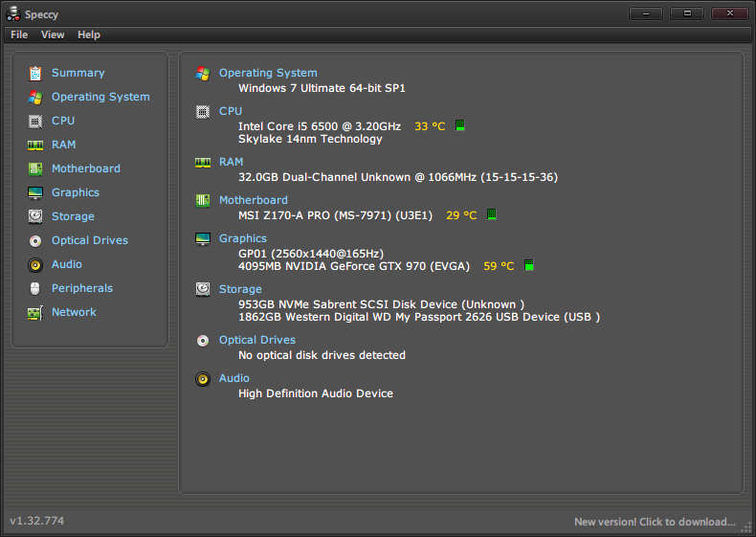This screenshot has width=756, height=537.
Task: Click the Storage heading link in main panel
Action: point(240,289)
